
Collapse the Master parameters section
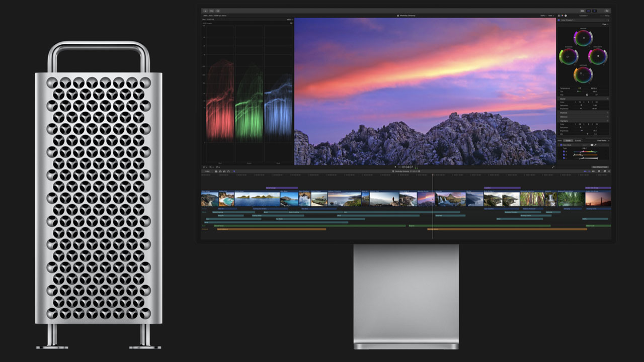(584, 99)
